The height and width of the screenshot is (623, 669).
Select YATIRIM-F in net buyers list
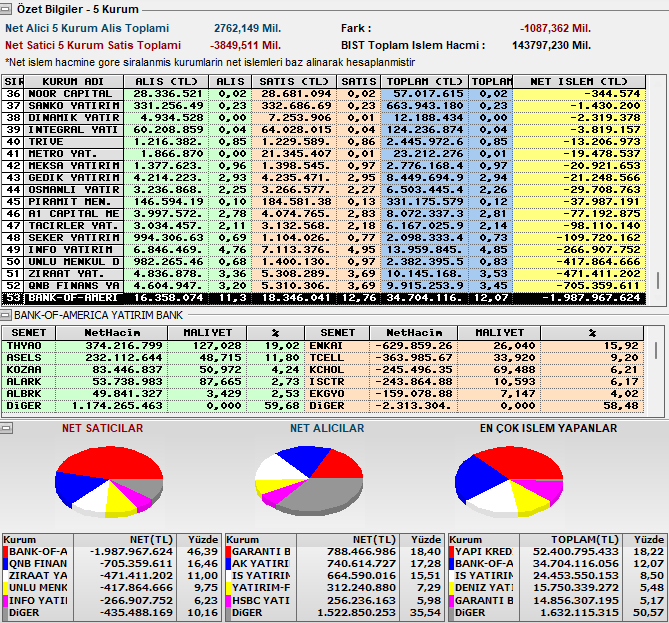pos(334,588)
